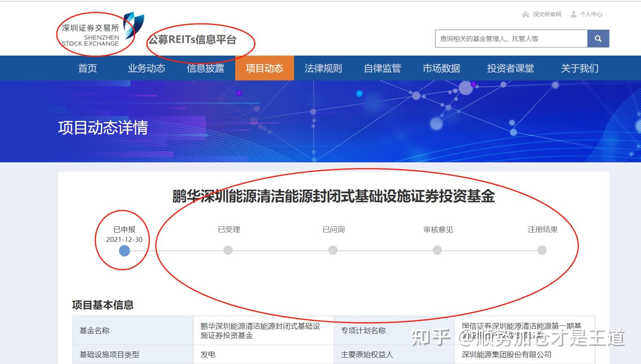Click the fund title 鹏华深圳能源清洁能源 heading
This screenshot has width=641, height=364.
pyautogui.click(x=333, y=196)
